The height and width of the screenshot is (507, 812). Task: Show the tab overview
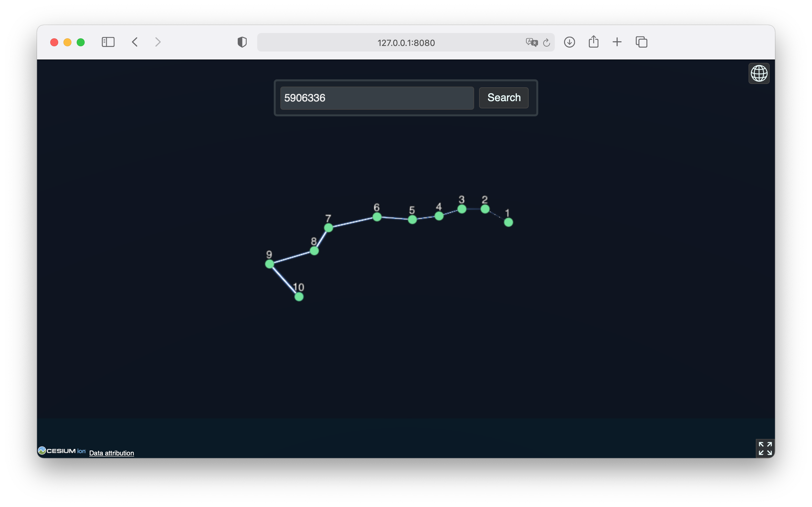point(641,42)
